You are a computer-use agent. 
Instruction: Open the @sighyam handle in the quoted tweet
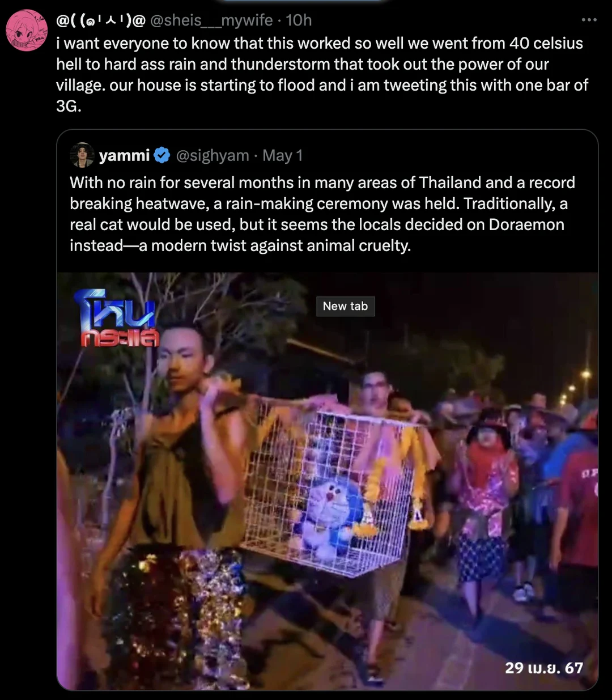(212, 155)
